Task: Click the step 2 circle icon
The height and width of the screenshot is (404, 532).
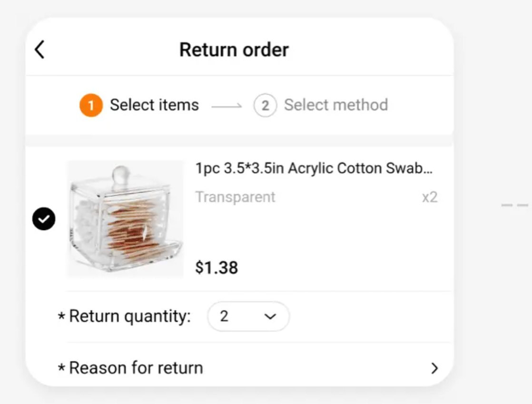Action: 265,105
